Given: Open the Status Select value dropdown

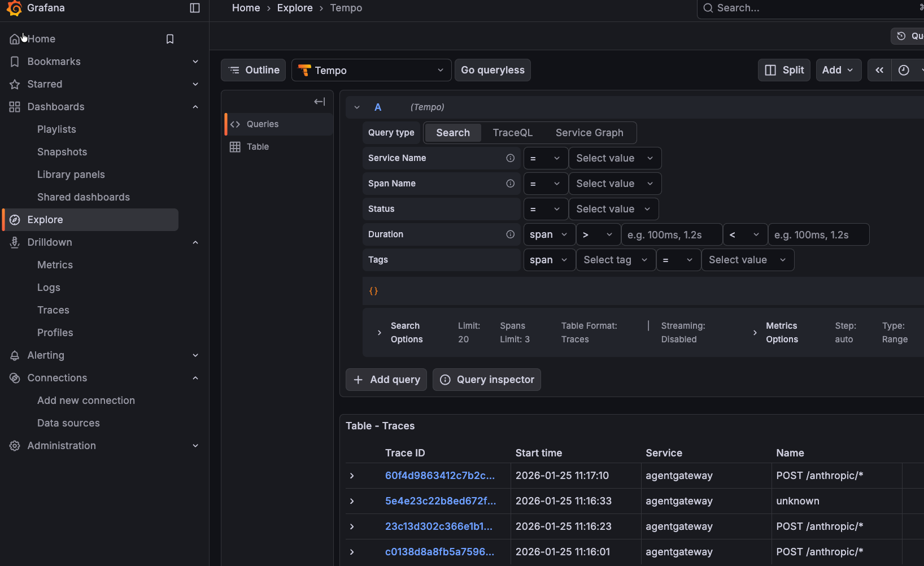Looking at the screenshot, I should click(x=613, y=209).
